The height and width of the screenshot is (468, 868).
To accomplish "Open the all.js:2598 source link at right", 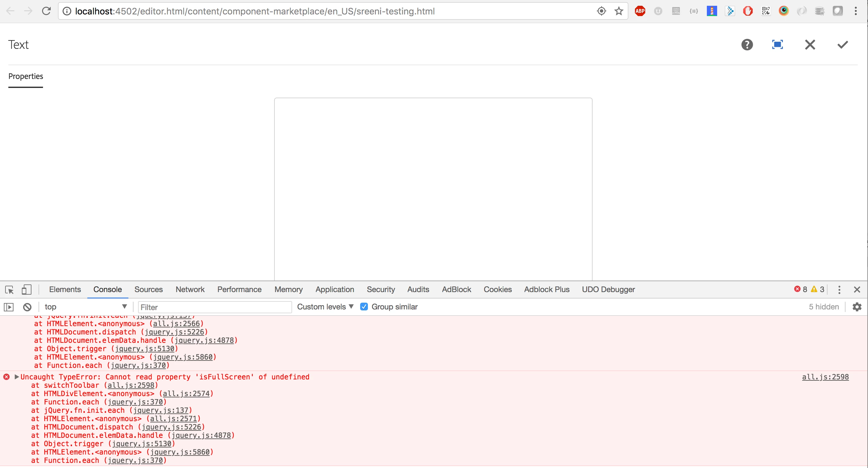I will click(x=825, y=377).
